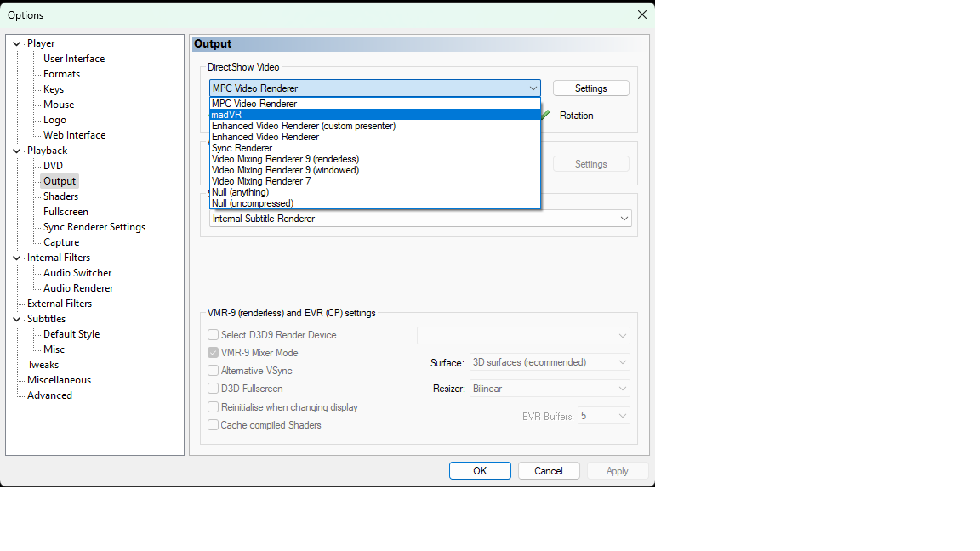Viewport: 980px width, 551px height.
Task: Go to Shaders page in tree
Action: tap(60, 196)
